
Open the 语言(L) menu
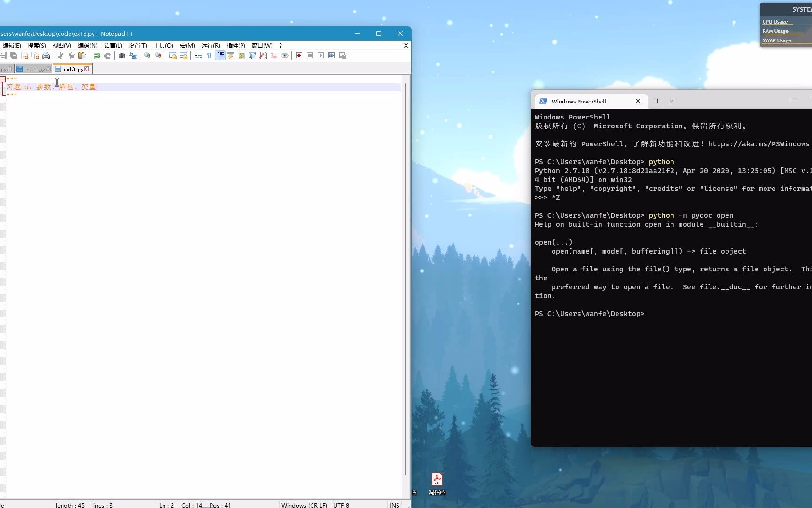point(113,46)
